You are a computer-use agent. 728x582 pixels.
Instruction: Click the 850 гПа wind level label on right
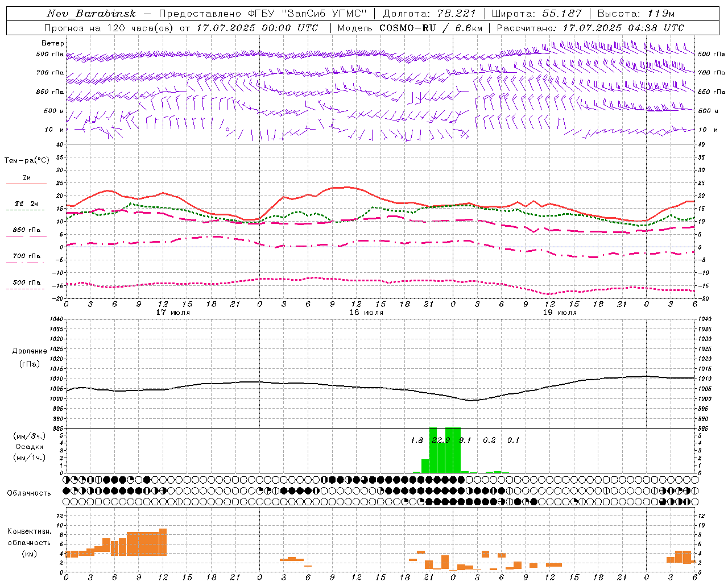pos(712,92)
